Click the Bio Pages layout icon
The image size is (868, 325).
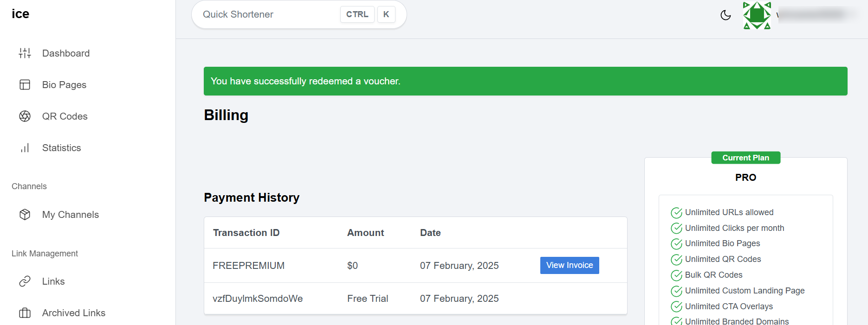pyautogui.click(x=25, y=85)
